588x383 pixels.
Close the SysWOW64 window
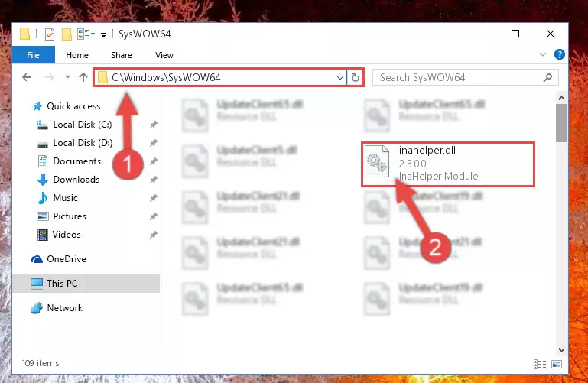(x=550, y=34)
